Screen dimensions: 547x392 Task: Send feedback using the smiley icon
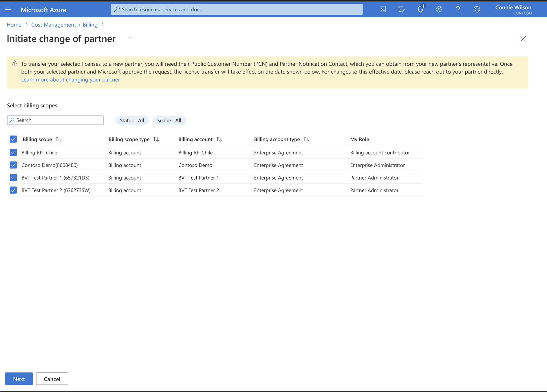coord(477,10)
